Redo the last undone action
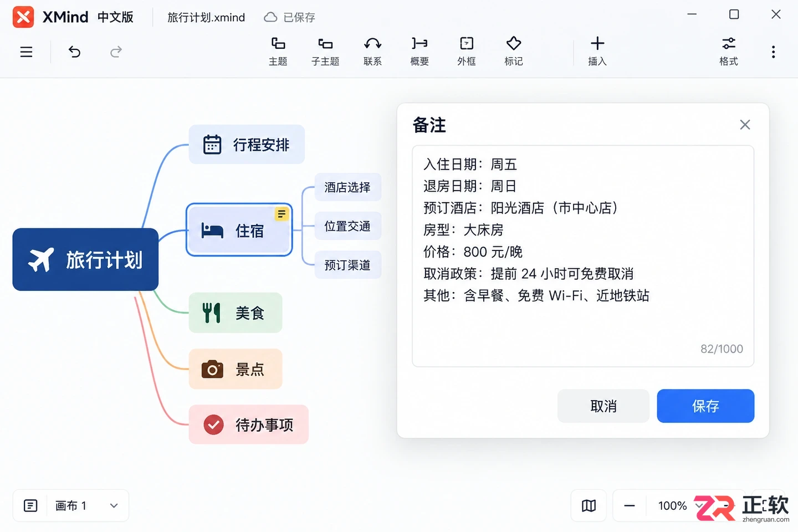The height and width of the screenshot is (532, 798). pyautogui.click(x=116, y=52)
